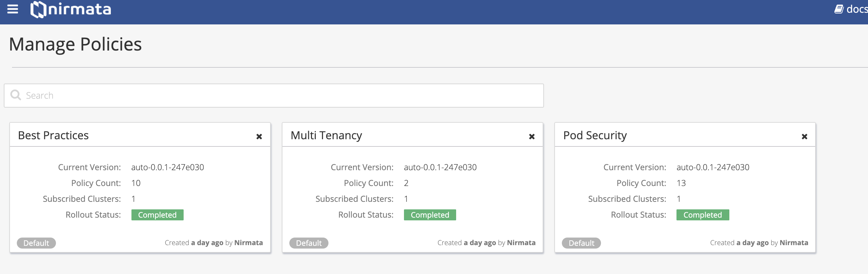
Task: Remove the Multi Tenancy policy card
Action: click(532, 136)
